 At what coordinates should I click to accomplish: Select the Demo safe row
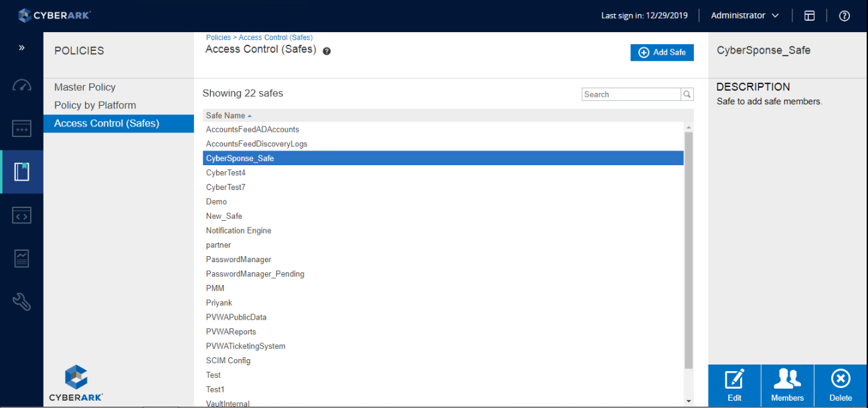tap(443, 201)
